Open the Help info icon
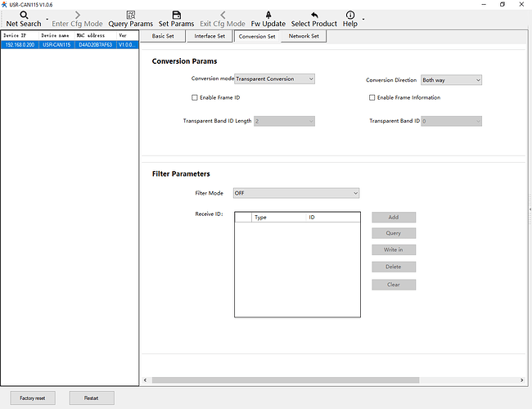Screen dimensions: 532x409 click(350, 15)
